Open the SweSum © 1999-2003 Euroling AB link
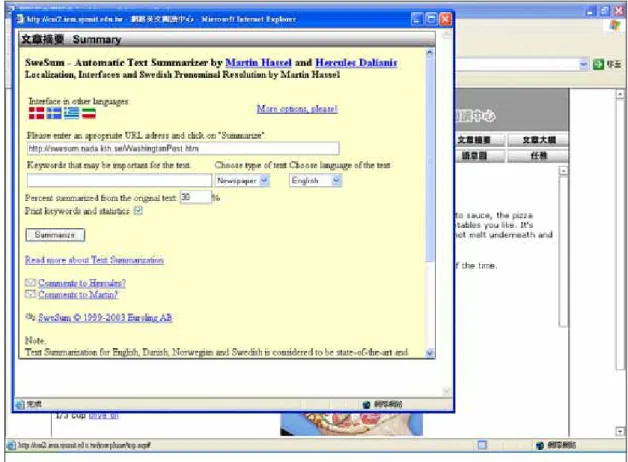The height and width of the screenshot is (462, 628). coord(105,317)
